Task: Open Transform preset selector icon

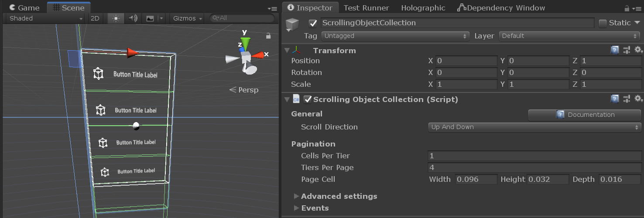Action: [x=627, y=51]
